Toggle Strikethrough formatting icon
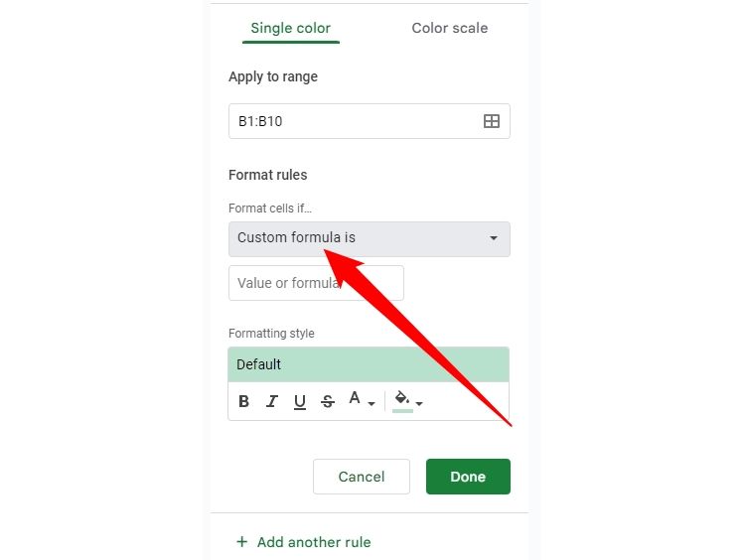Image resolution: width=745 pixels, height=560 pixels. (328, 402)
